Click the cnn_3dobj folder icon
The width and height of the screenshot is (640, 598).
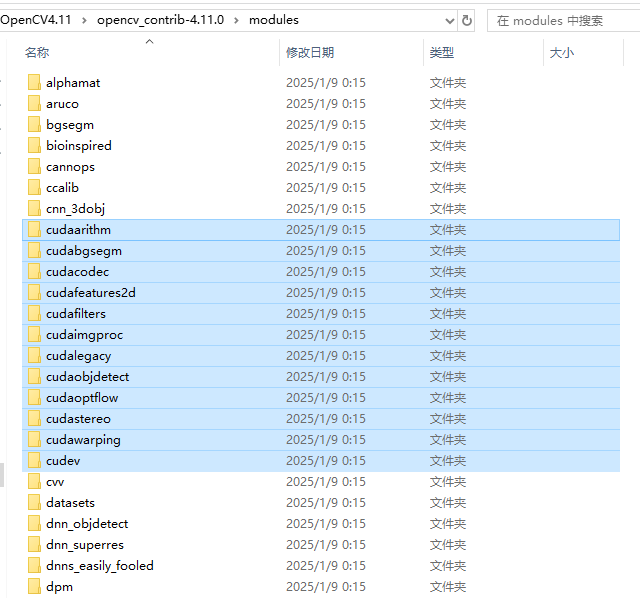(34, 209)
